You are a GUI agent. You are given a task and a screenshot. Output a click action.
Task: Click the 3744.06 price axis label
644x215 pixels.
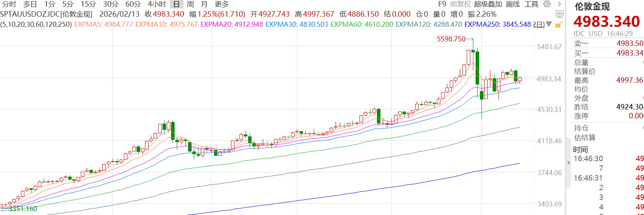pos(549,173)
